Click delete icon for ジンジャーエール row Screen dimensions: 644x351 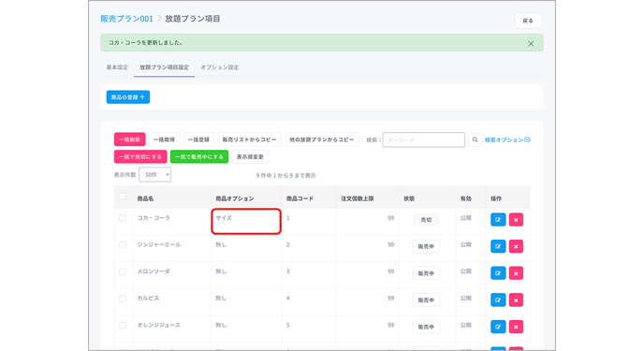tap(516, 246)
